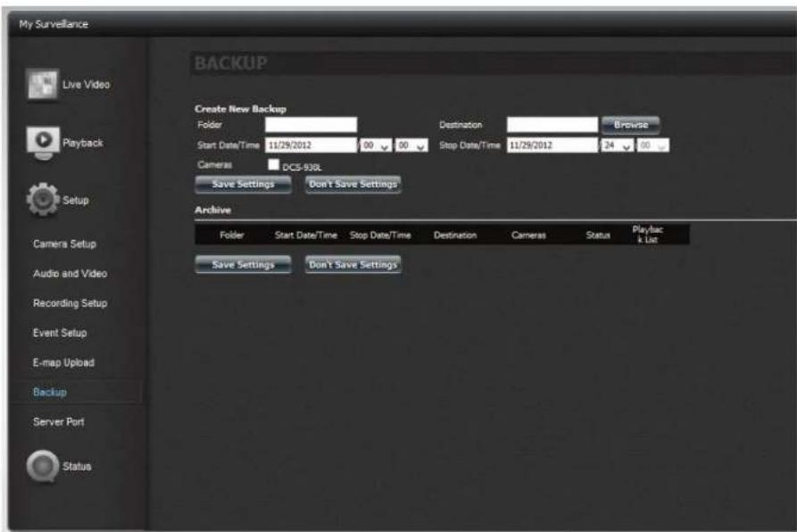The width and height of the screenshot is (797, 532).
Task: Click the Stop Date field 11/29/2012
Action: tap(552, 145)
